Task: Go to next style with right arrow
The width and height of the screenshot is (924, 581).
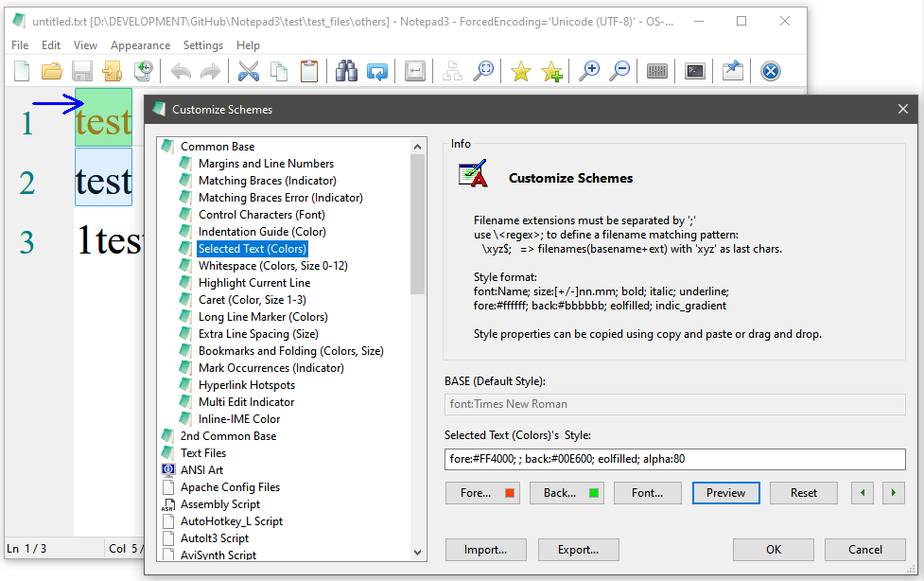Action: 894,492
